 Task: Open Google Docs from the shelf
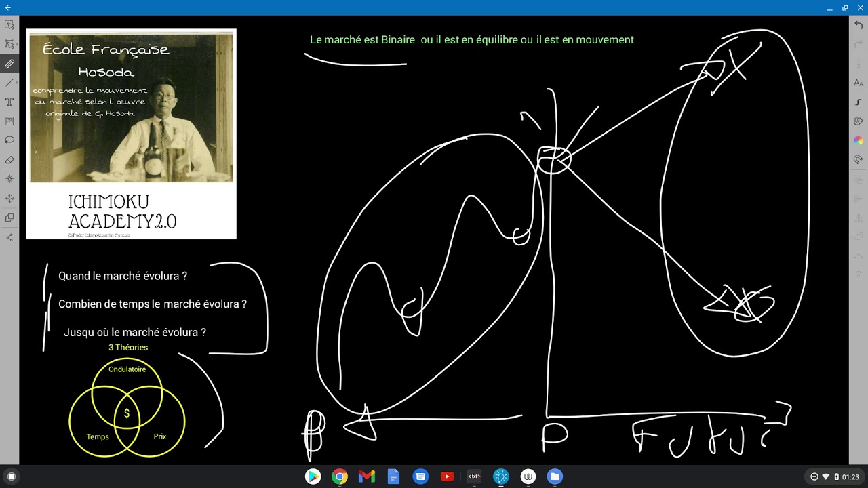pyautogui.click(x=393, y=476)
